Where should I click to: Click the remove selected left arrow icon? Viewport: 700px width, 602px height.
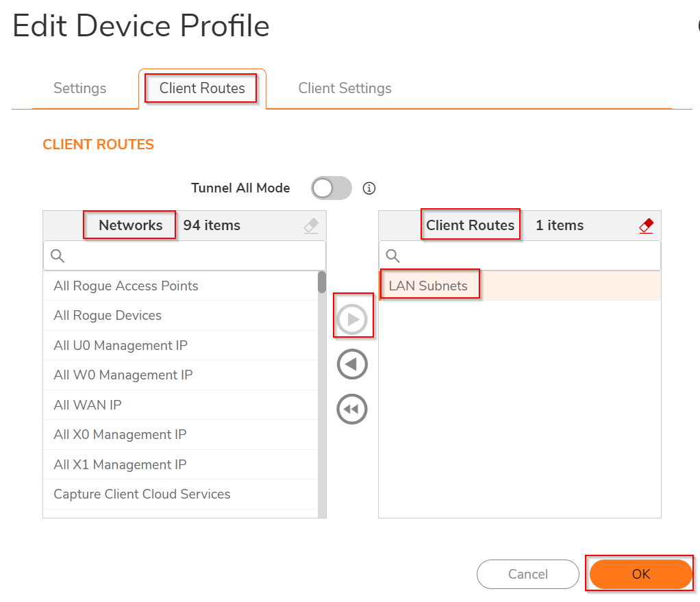pos(353,364)
